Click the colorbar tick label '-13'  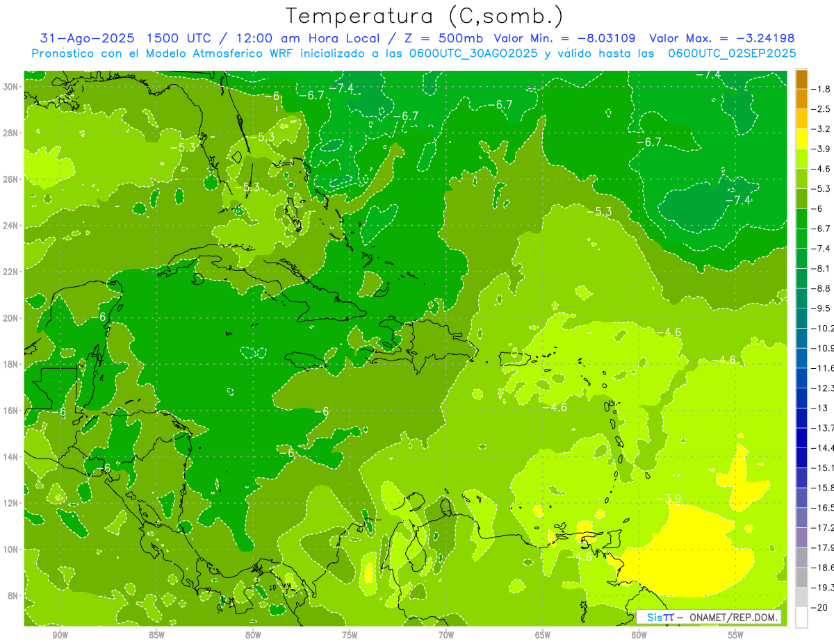coord(819,408)
